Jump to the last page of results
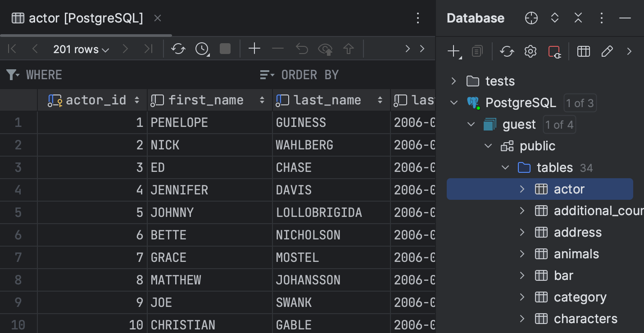This screenshot has width=644, height=333. click(148, 49)
